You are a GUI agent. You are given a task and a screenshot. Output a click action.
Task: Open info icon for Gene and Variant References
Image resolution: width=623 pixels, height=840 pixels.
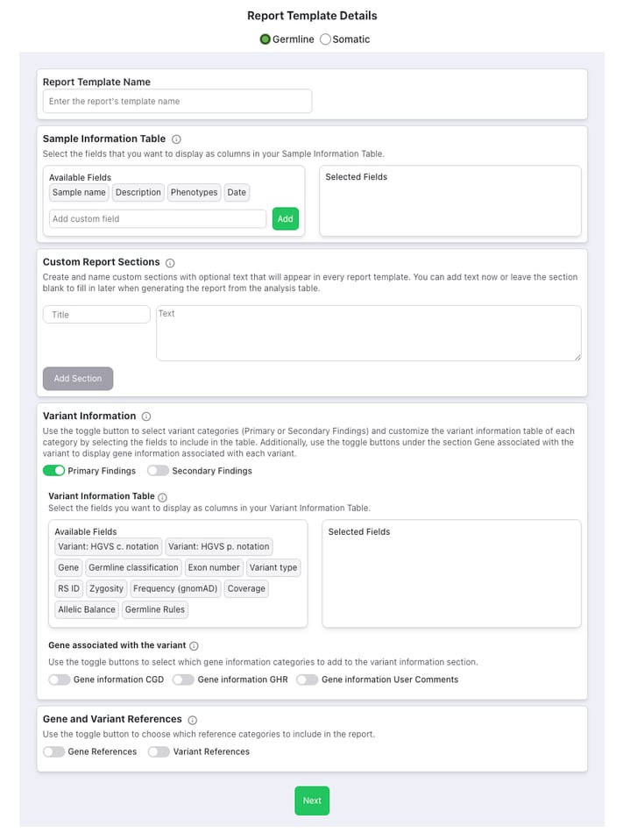click(193, 720)
